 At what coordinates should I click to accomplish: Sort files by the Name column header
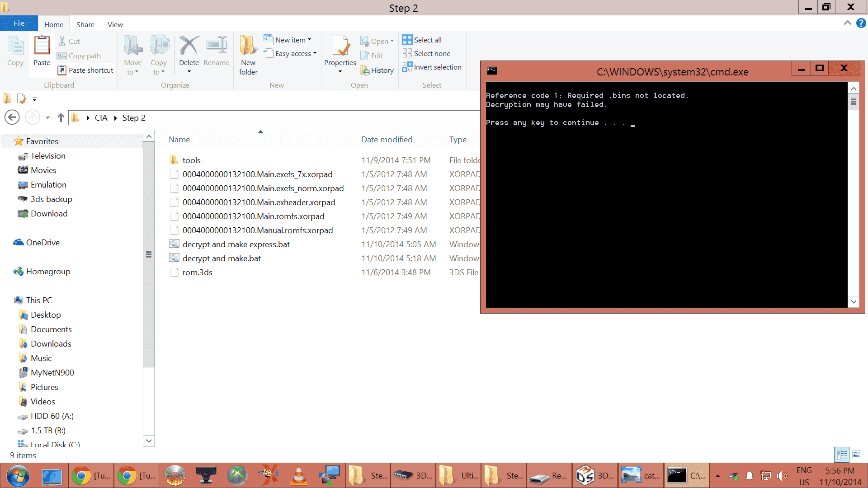[257, 140]
